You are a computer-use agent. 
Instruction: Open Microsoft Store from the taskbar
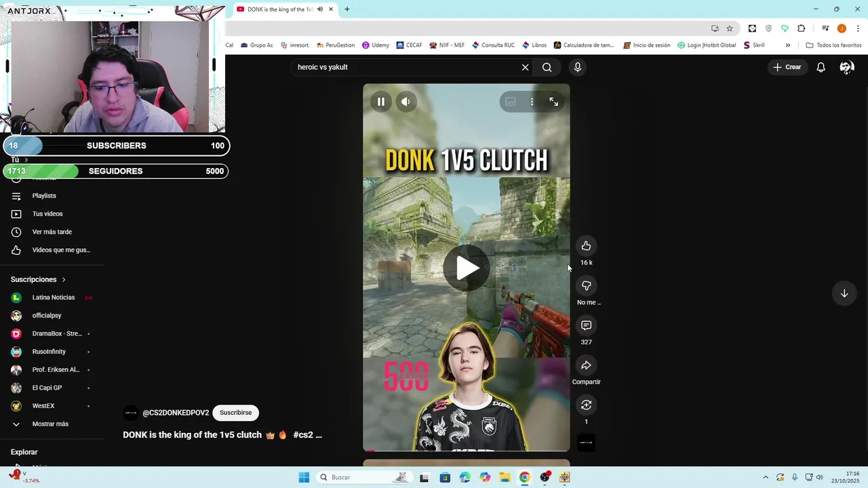point(445,477)
